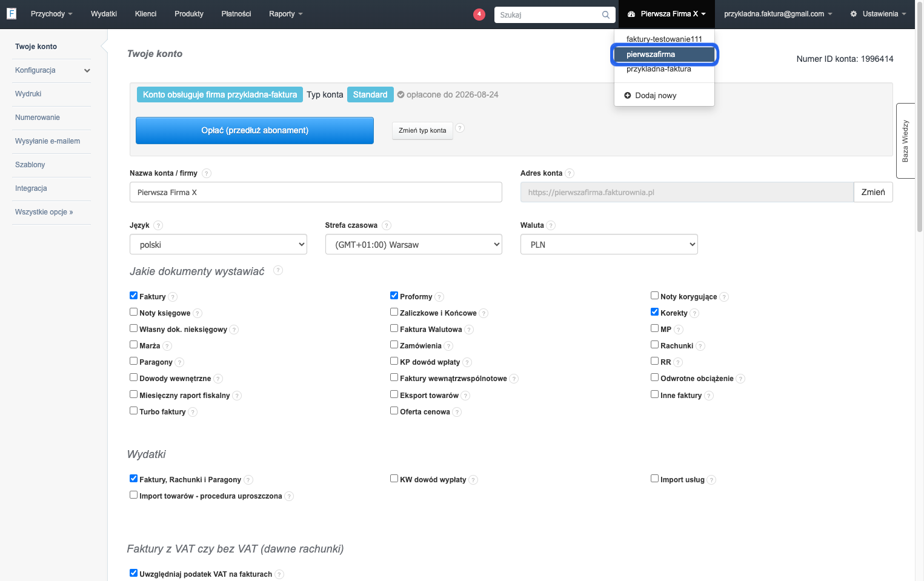
Task: Click the Opłać (przedłuż abonament) button
Action: (254, 130)
